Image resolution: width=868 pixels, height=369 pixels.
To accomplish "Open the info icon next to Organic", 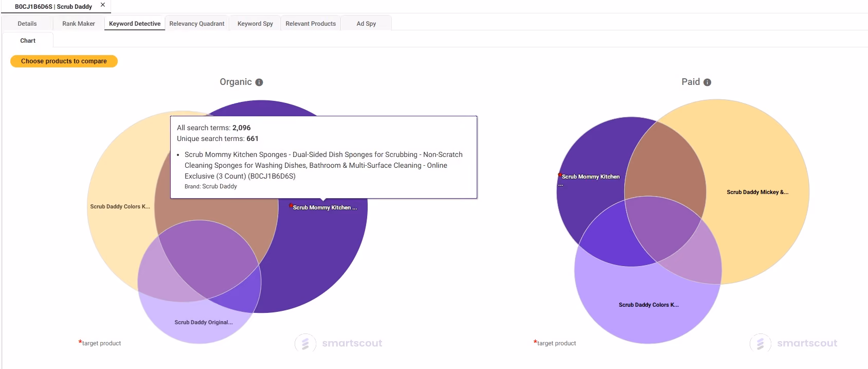I will pos(259,82).
